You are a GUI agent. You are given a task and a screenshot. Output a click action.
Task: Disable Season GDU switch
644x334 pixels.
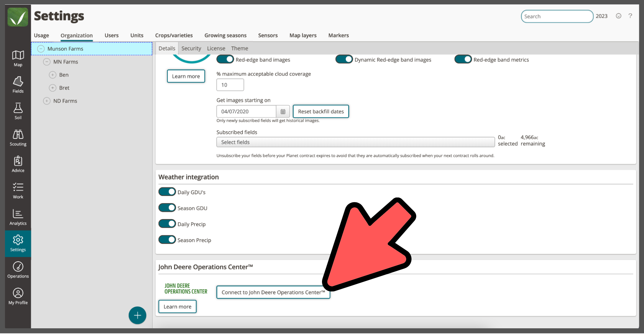(x=167, y=208)
